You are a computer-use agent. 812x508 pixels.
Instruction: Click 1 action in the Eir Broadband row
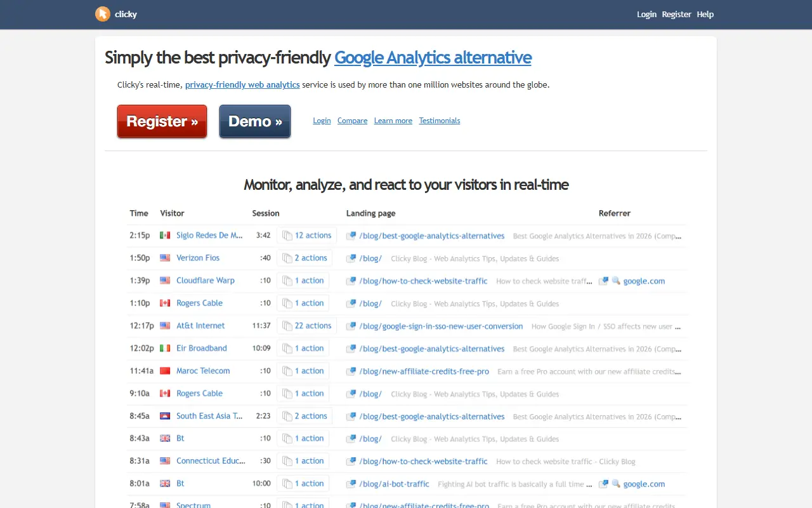pos(309,348)
